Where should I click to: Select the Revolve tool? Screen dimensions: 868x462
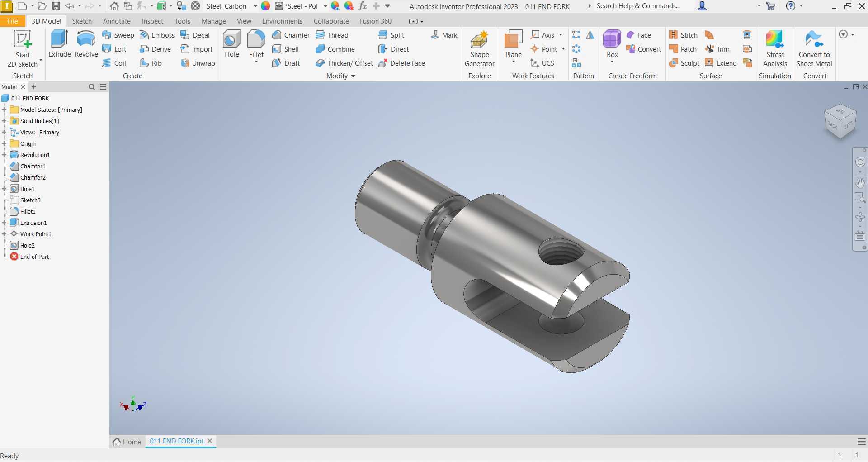click(86, 44)
